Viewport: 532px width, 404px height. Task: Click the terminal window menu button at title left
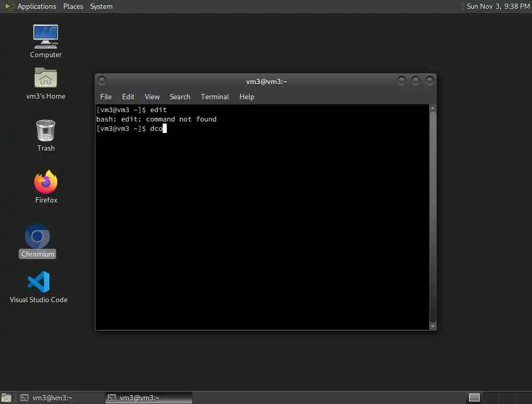[x=101, y=80]
